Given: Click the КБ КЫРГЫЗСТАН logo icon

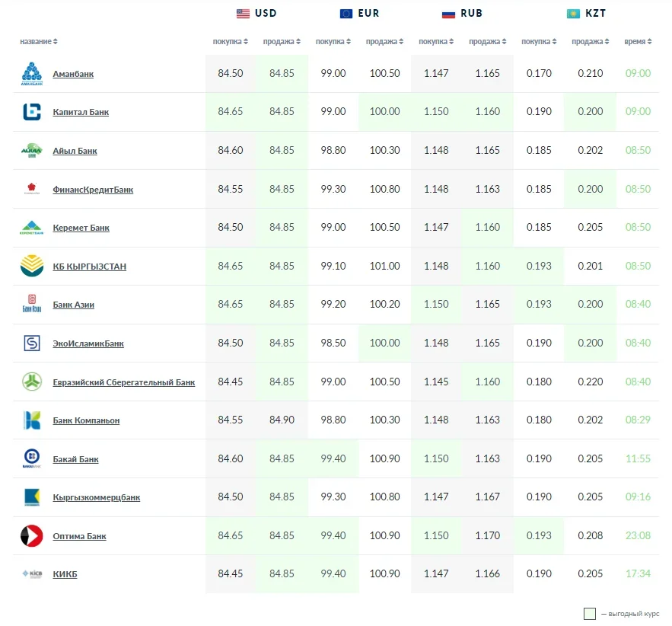Looking at the screenshot, I should 31,266.
